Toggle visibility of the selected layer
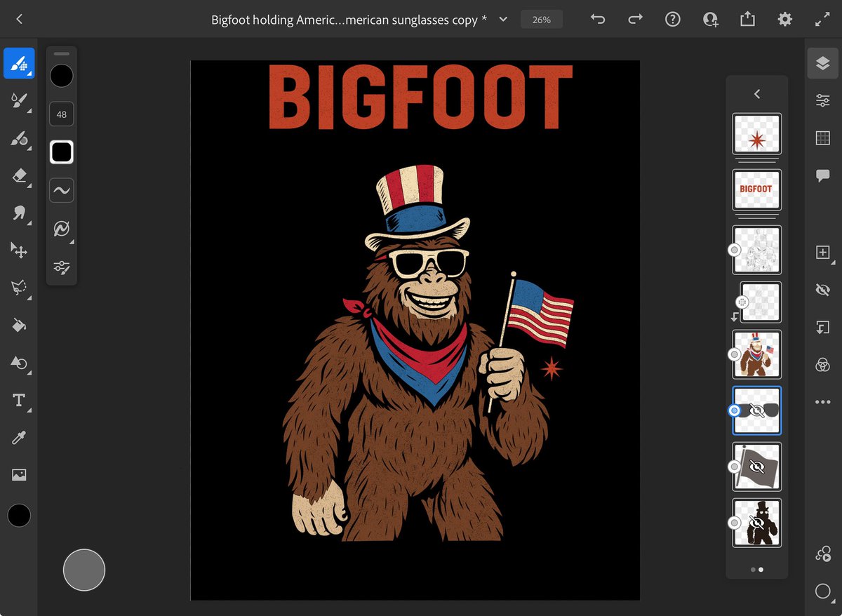 [823, 290]
